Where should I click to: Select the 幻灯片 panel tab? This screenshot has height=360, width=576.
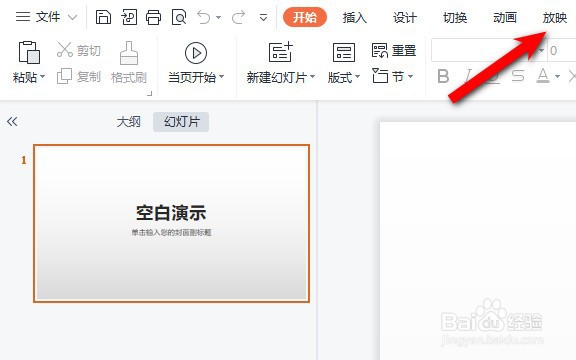(x=181, y=122)
